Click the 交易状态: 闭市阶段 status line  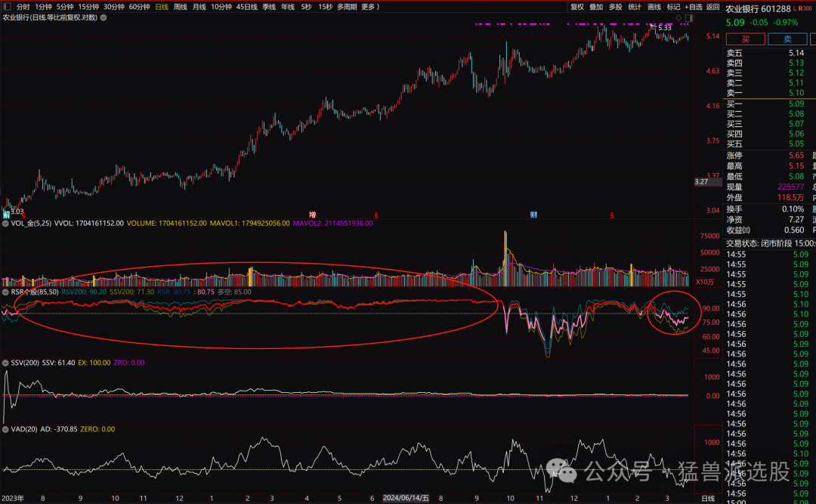pos(771,243)
